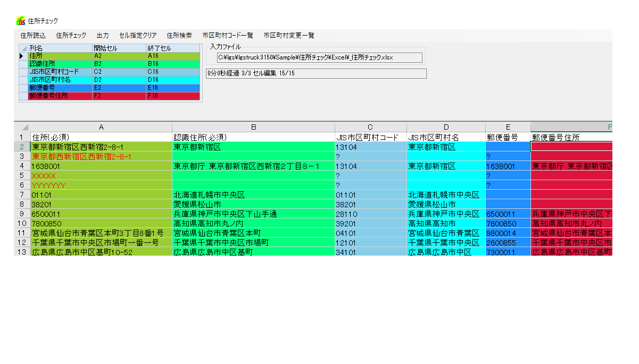Open 市区町村変更一覧 menu
This screenshot has width=639, height=364.
pos(289,36)
